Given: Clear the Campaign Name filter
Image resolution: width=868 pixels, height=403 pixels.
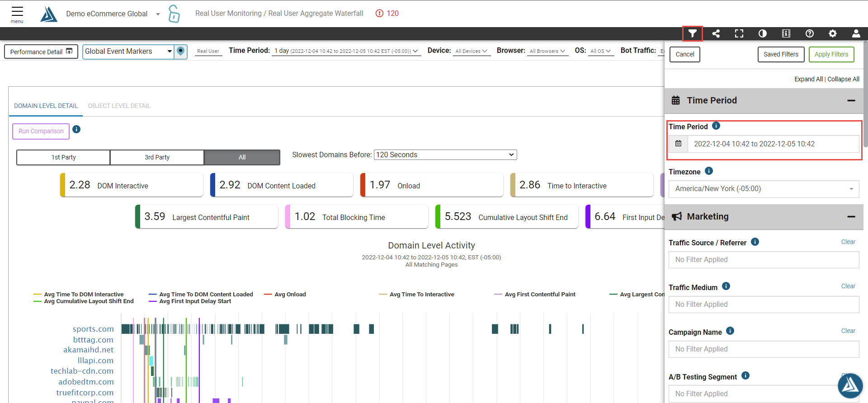Looking at the screenshot, I should (848, 331).
